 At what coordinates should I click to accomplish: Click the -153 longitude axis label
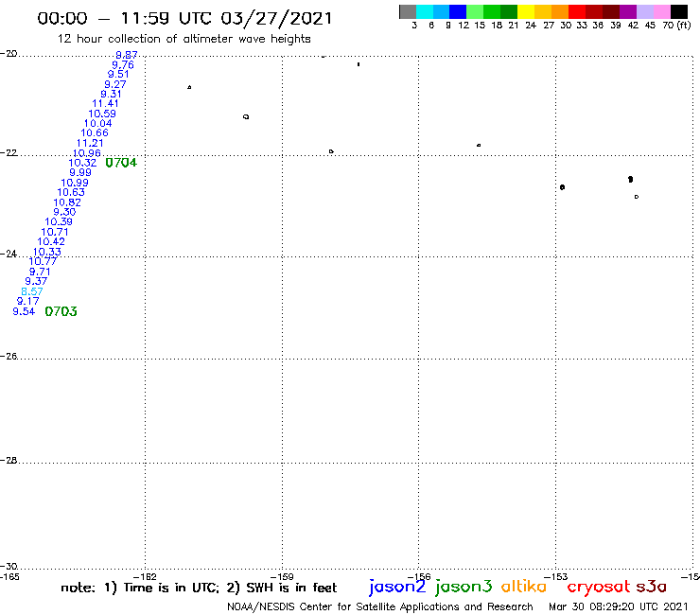point(556,576)
